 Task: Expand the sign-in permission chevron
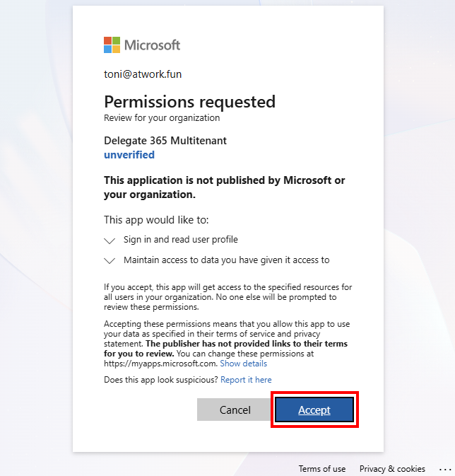pyautogui.click(x=110, y=240)
